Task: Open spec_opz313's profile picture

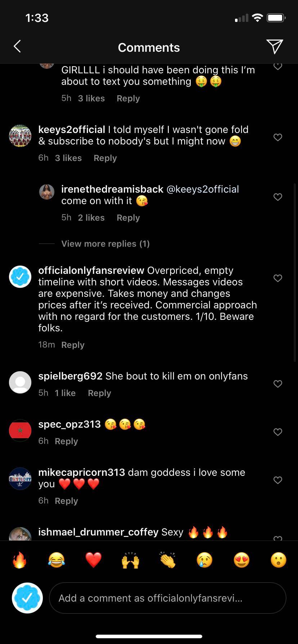Action: click(x=20, y=431)
